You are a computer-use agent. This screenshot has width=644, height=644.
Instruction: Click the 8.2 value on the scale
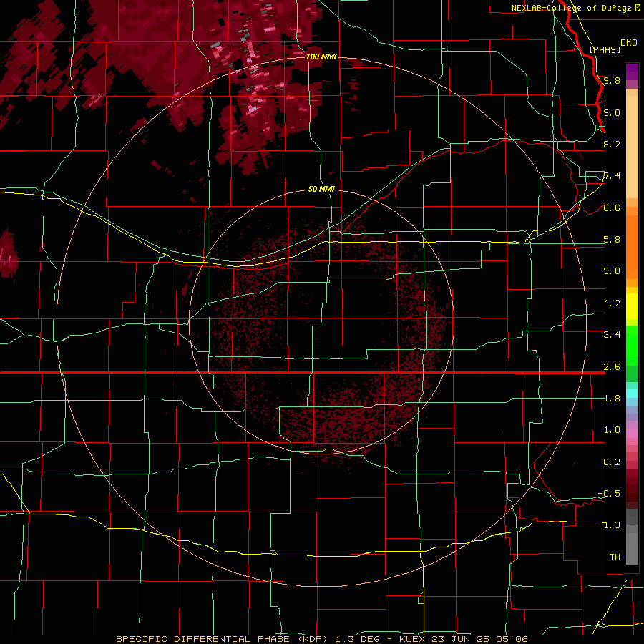point(612,144)
